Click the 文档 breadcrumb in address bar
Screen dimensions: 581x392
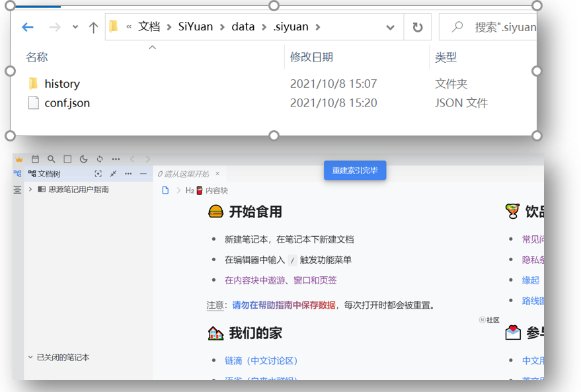[149, 26]
